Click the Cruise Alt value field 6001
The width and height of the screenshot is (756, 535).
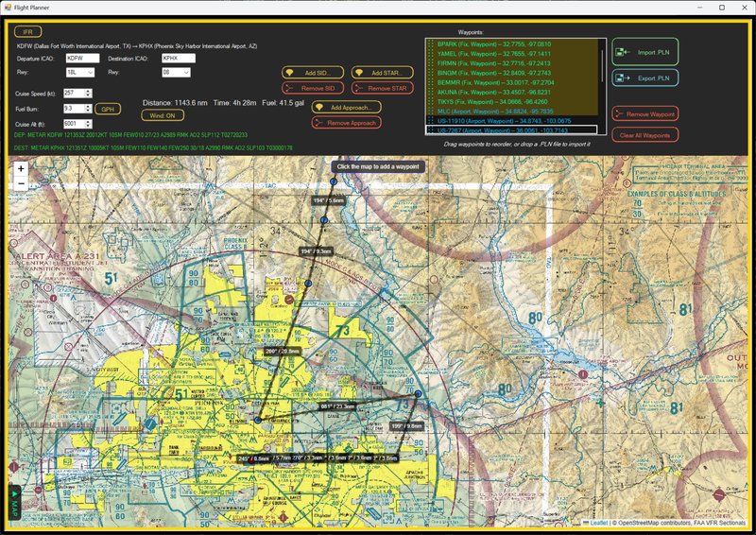[75, 124]
